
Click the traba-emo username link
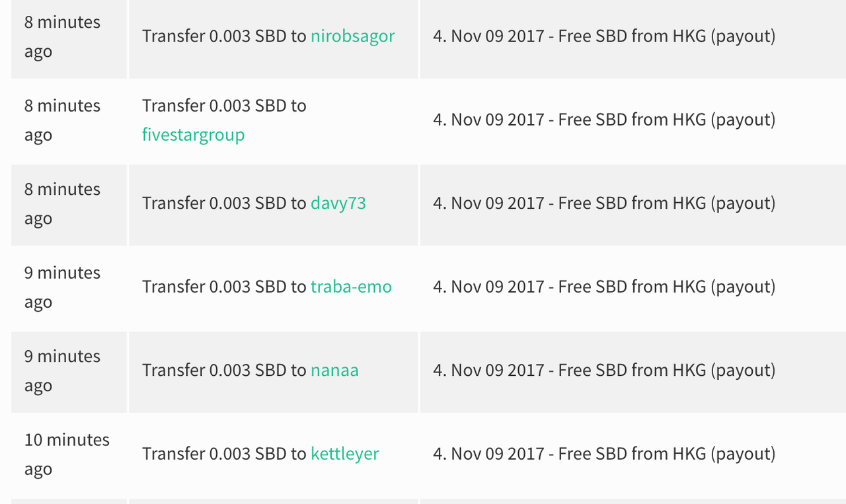pyautogui.click(x=351, y=287)
